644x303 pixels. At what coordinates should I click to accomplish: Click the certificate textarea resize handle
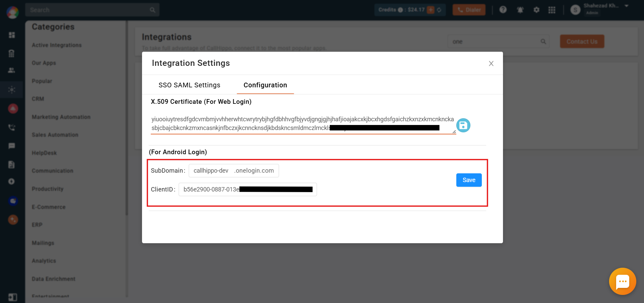point(454,131)
